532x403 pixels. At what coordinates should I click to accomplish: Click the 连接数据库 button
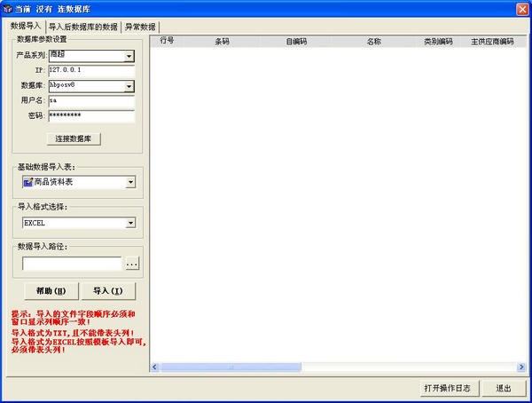[74, 138]
